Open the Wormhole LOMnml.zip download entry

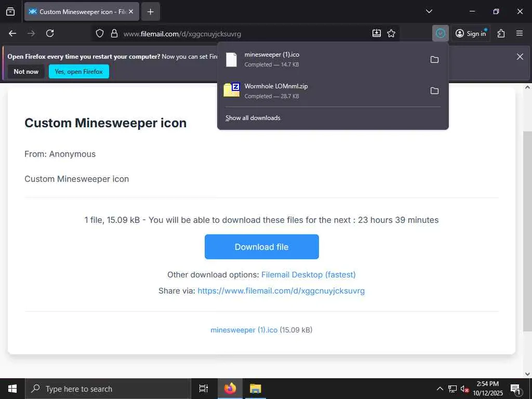(323, 90)
